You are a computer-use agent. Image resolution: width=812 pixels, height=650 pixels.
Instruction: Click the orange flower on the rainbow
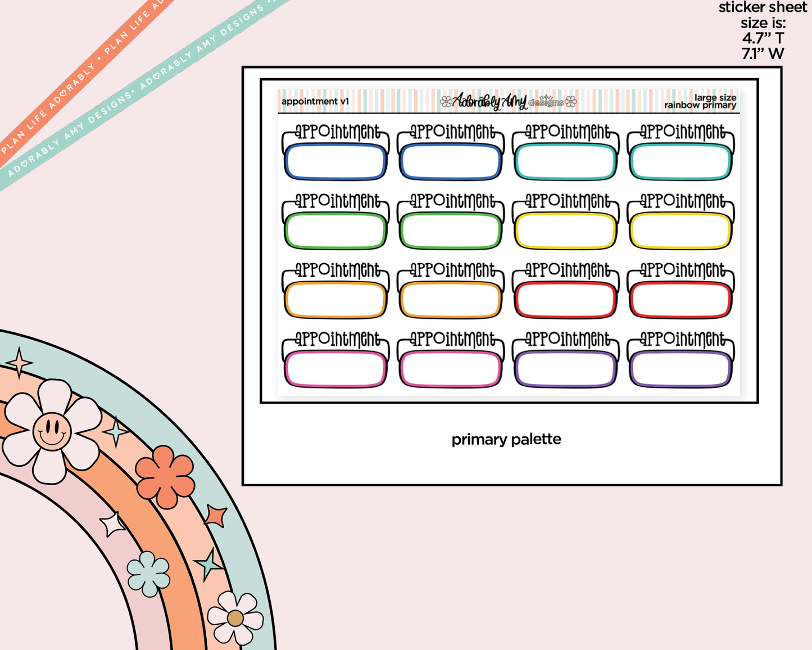(x=165, y=476)
